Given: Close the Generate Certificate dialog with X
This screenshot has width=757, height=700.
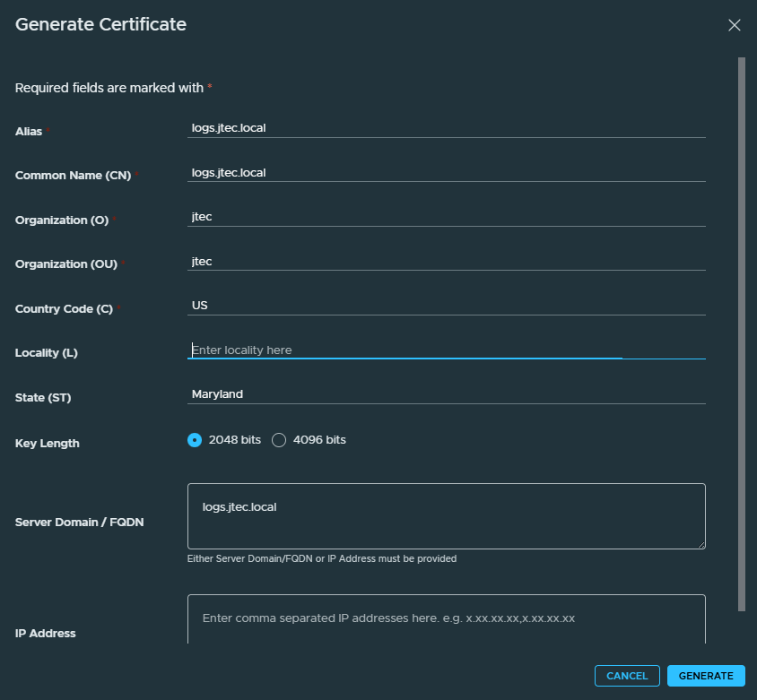Looking at the screenshot, I should (x=735, y=25).
